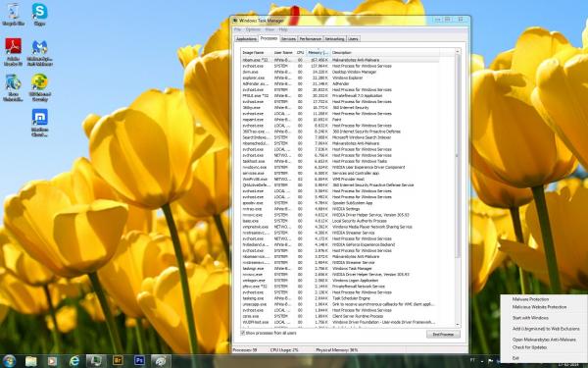The height and width of the screenshot is (368, 588).
Task: Open Adobe Reader desktop shortcut
Action: pos(13,52)
